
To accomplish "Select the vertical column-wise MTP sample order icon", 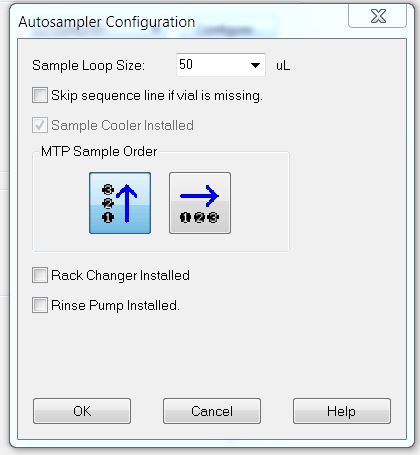I will pyautogui.click(x=120, y=203).
